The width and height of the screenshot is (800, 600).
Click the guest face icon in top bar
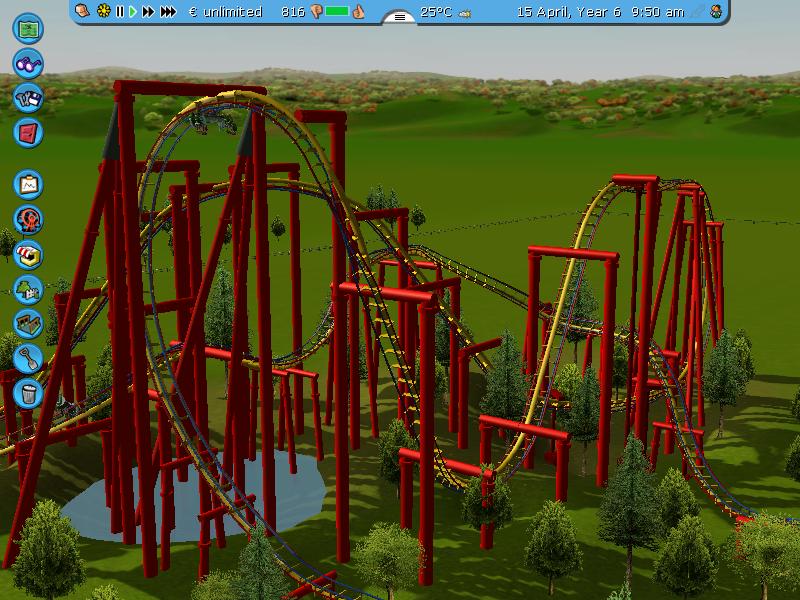[x=716, y=11]
